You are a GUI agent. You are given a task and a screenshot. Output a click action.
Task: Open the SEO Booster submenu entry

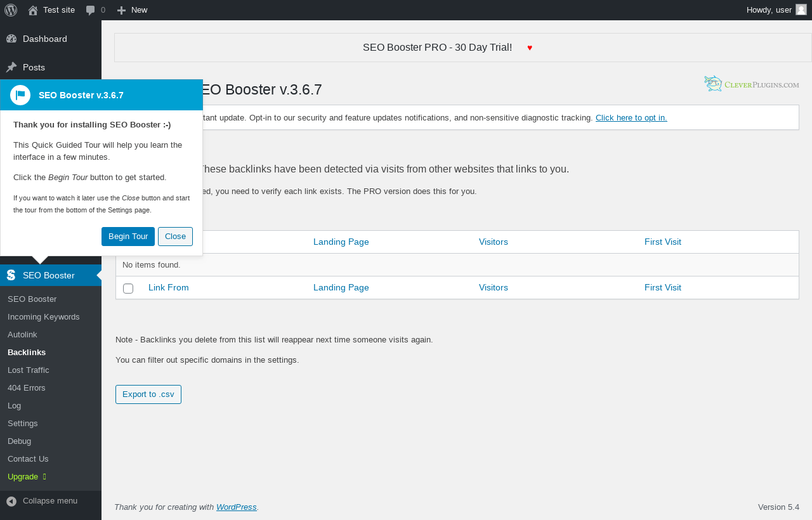tap(32, 299)
